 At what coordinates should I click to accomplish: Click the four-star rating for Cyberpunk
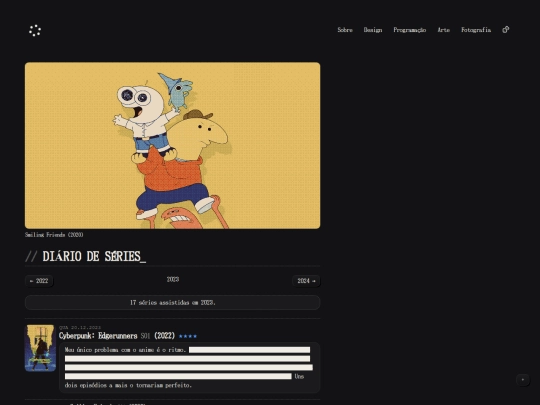click(188, 336)
